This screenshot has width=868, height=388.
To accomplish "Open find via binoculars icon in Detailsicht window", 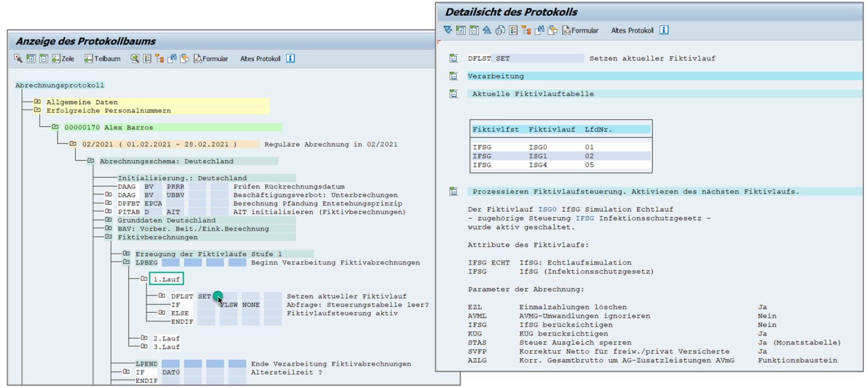I will pos(540,30).
